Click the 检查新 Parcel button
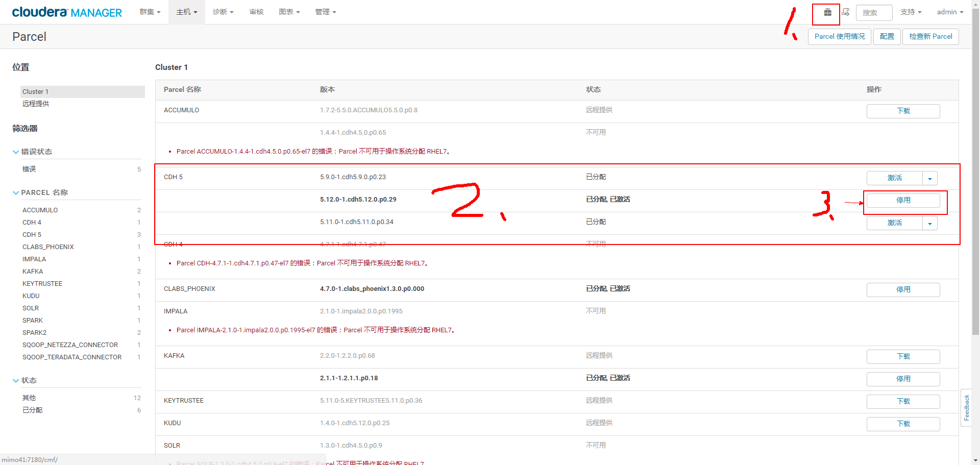The width and height of the screenshot is (980, 465). tap(930, 36)
